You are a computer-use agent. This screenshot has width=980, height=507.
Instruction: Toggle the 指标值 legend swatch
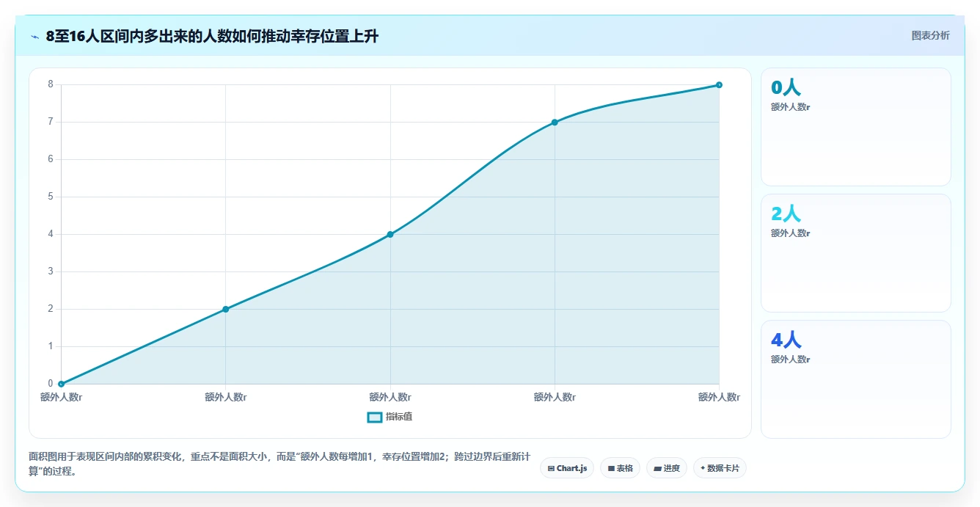374,417
